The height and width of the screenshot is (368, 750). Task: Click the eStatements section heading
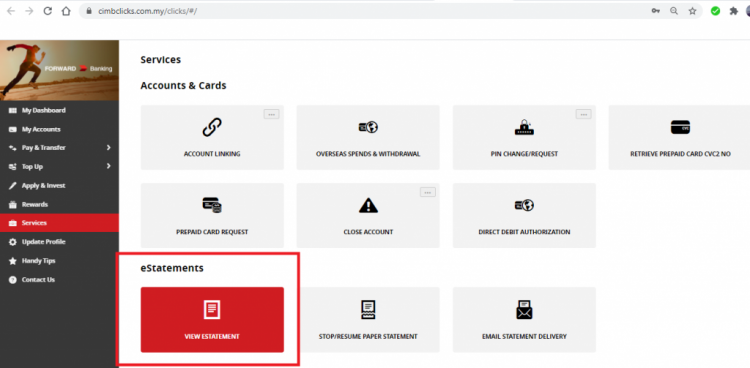tap(172, 268)
